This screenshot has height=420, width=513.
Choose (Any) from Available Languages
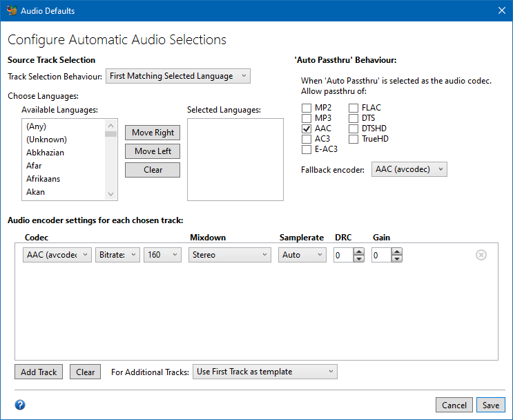point(37,126)
